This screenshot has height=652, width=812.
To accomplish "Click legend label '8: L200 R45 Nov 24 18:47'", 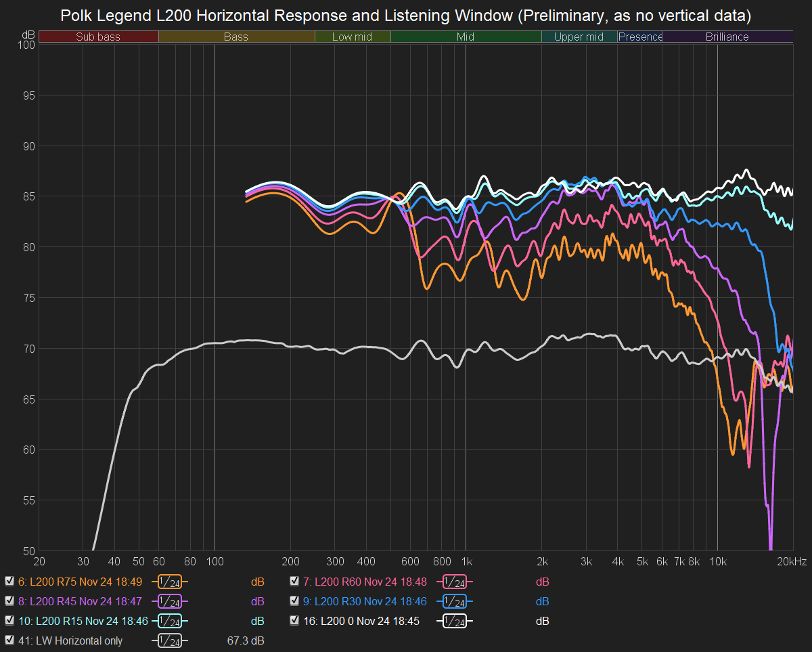I will [x=80, y=601].
